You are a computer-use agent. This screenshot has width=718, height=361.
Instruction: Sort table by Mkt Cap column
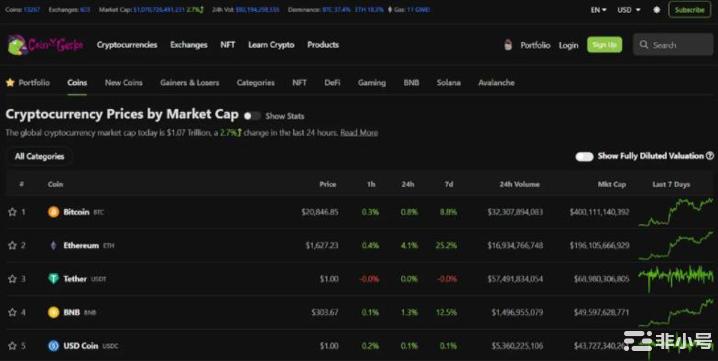click(x=612, y=184)
